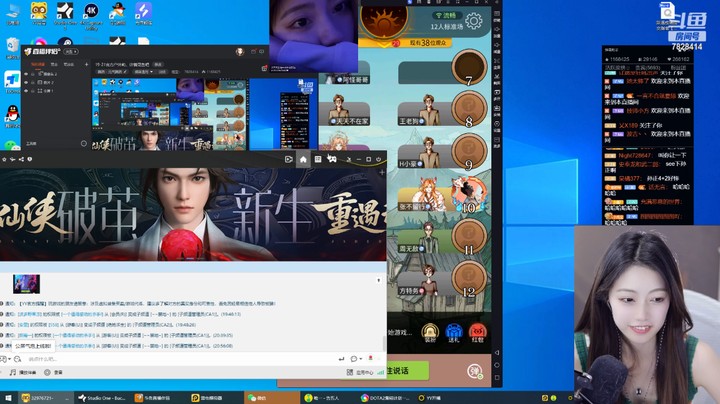
Task: Select third tab in source panel
Action: coord(68,64)
